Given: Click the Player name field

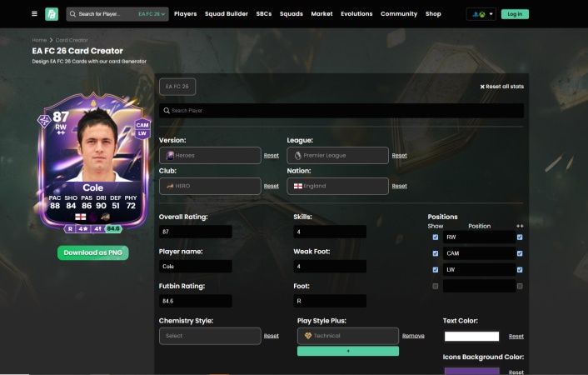Looking at the screenshot, I should click(196, 266).
